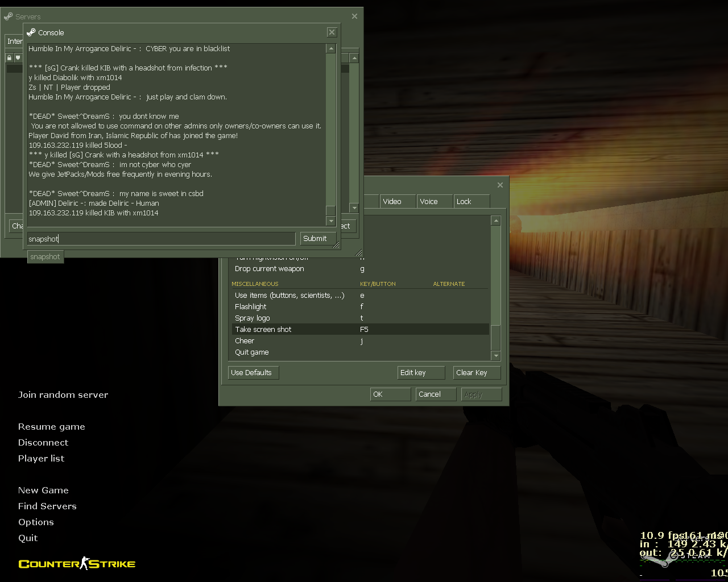This screenshot has width=728, height=582.
Task: Click 'New Game' in main menu
Action: coord(43,490)
